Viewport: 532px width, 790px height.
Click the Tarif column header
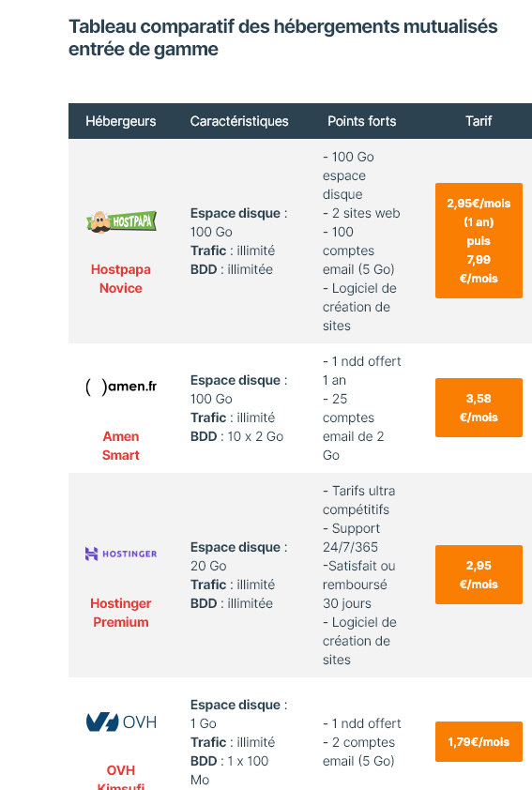479,121
